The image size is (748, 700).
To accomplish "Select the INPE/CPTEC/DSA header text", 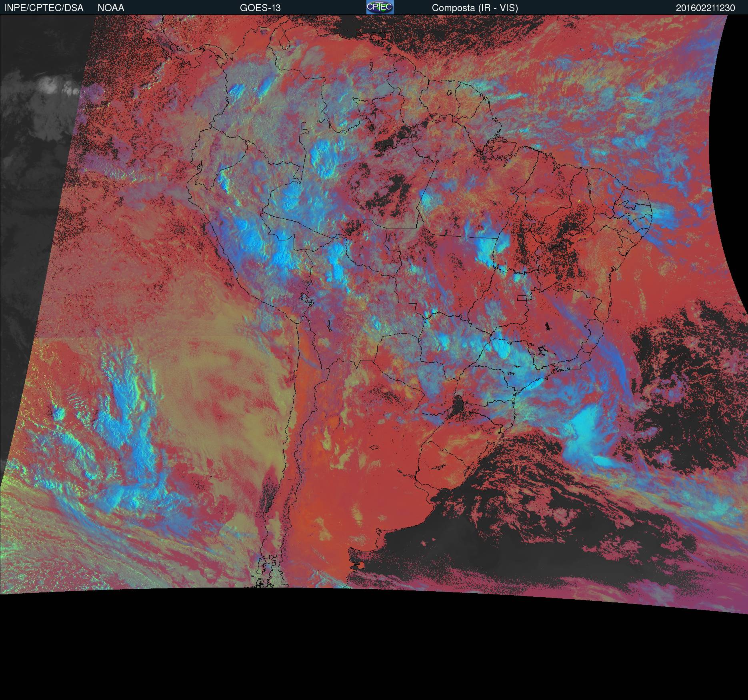I will [44, 8].
